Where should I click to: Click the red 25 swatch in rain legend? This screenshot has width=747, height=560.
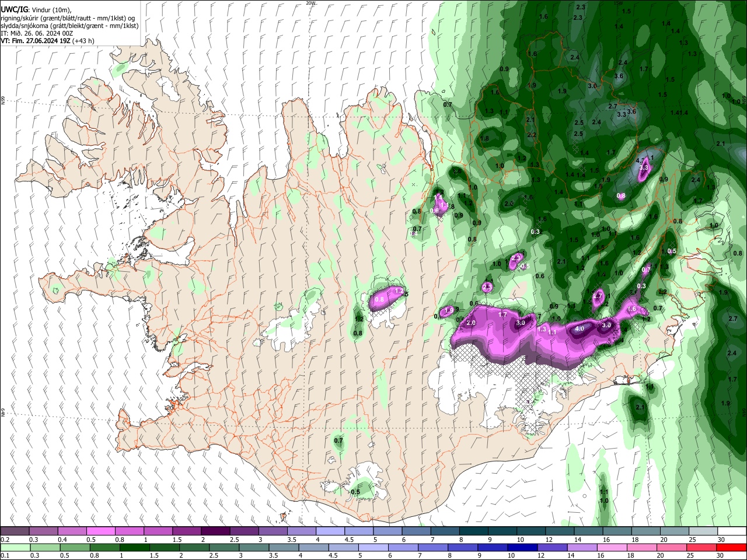(702, 547)
